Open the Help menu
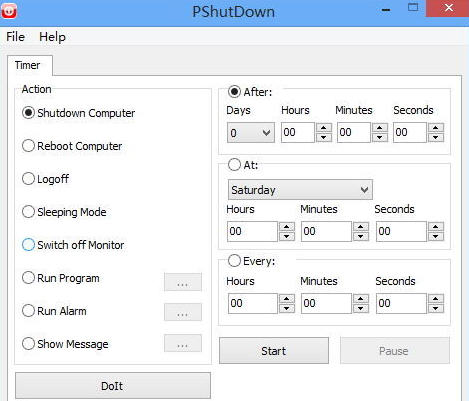Screen dimensions: 469x401 point(52,37)
